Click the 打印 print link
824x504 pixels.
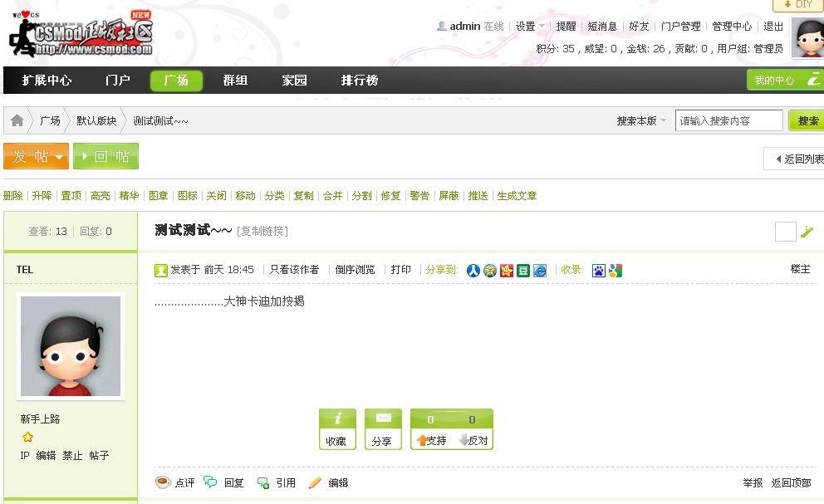(401, 270)
